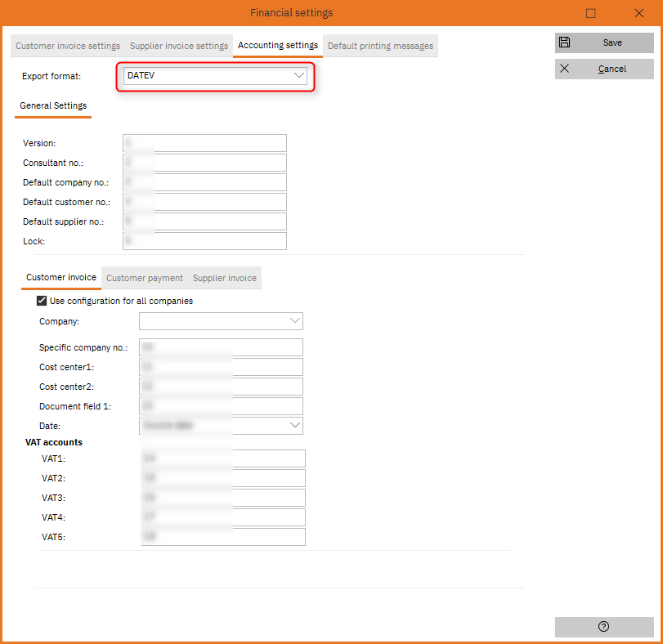This screenshot has width=663, height=644.
Task: Click the Document field 1 input
Action: point(221,406)
